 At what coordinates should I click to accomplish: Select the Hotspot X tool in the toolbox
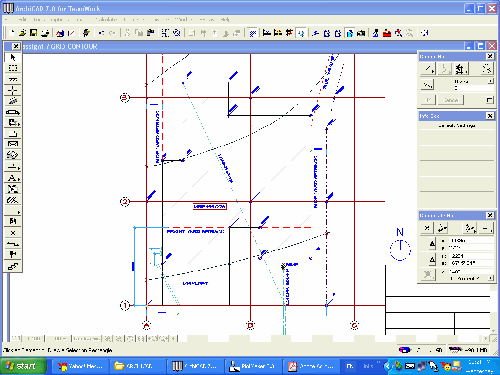[13, 233]
